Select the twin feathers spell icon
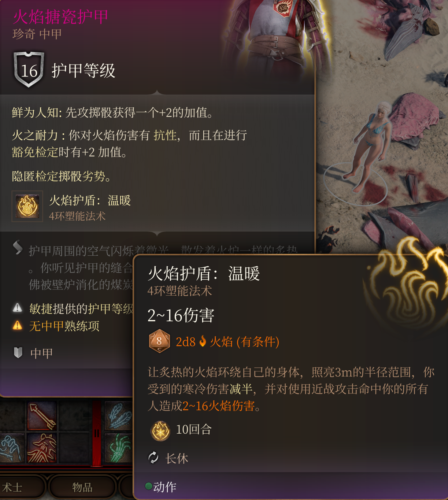 point(119,416)
